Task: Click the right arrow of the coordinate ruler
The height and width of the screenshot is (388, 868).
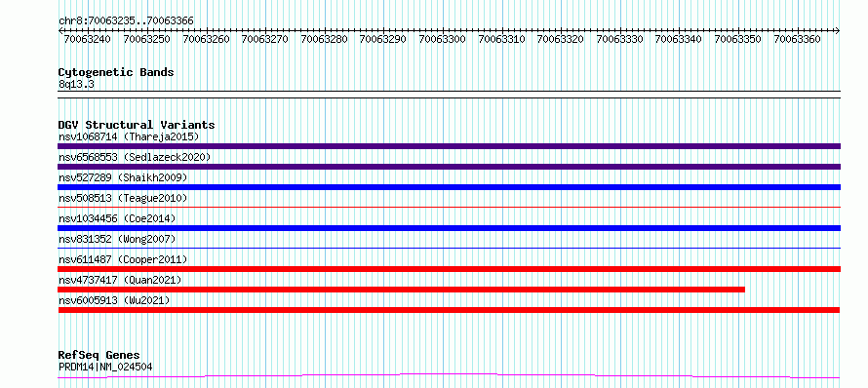Action: point(838,30)
